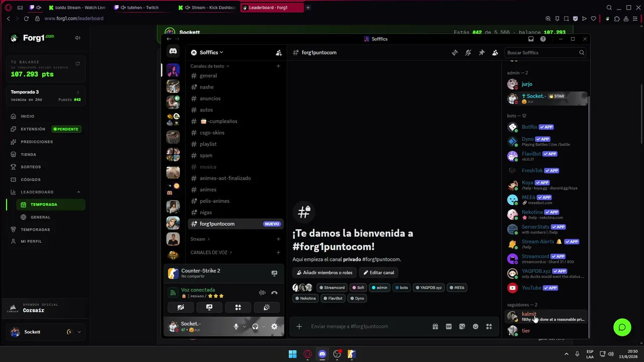Open the Sockett account menu in Forg1
The width and height of the screenshot is (644, 362).
[x=46, y=332]
